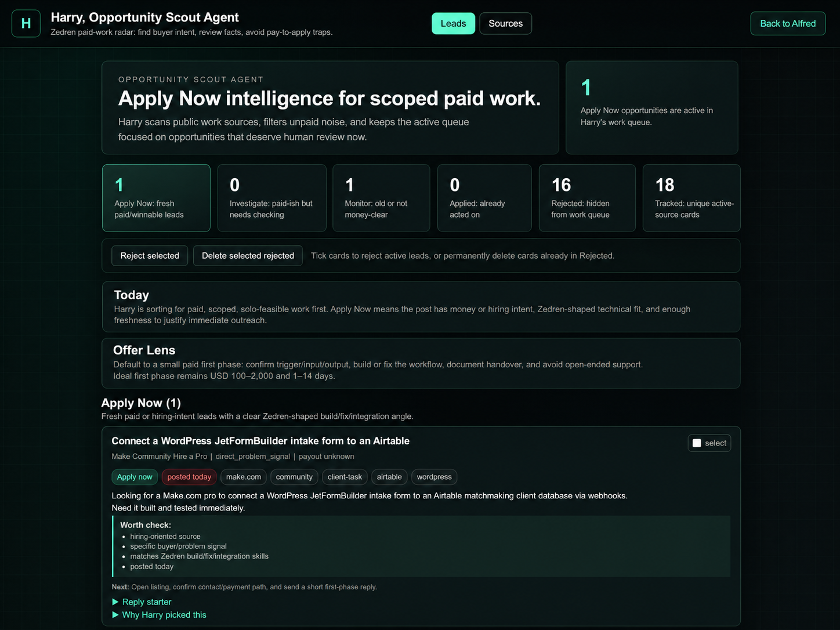Click the Worth check label

point(146,525)
